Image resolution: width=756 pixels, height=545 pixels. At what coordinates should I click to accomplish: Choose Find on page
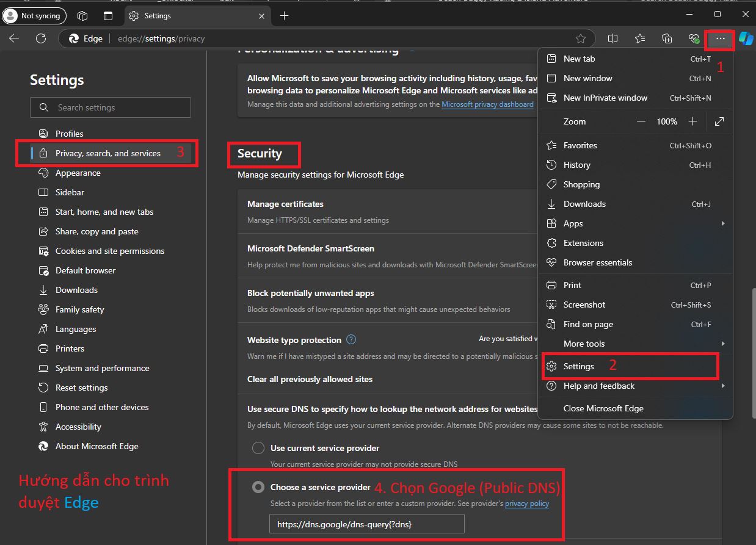635,324
